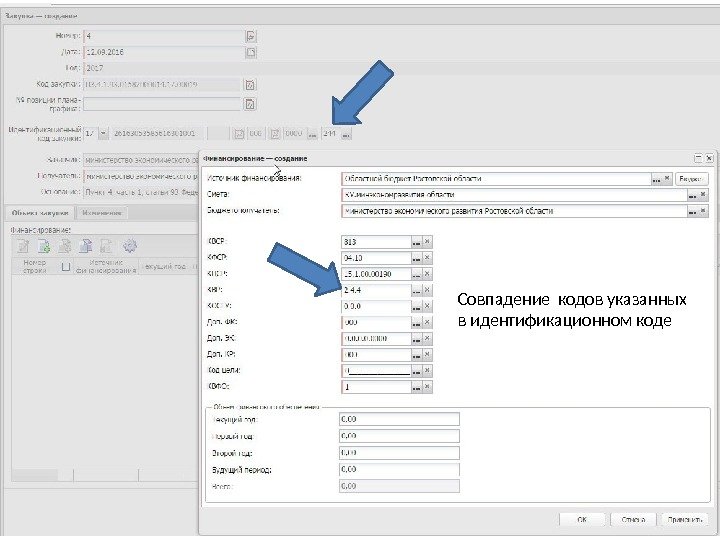Clear the Бюджетополучатель field
The height and width of the screenshot is (540, 720).
[703, 211]
